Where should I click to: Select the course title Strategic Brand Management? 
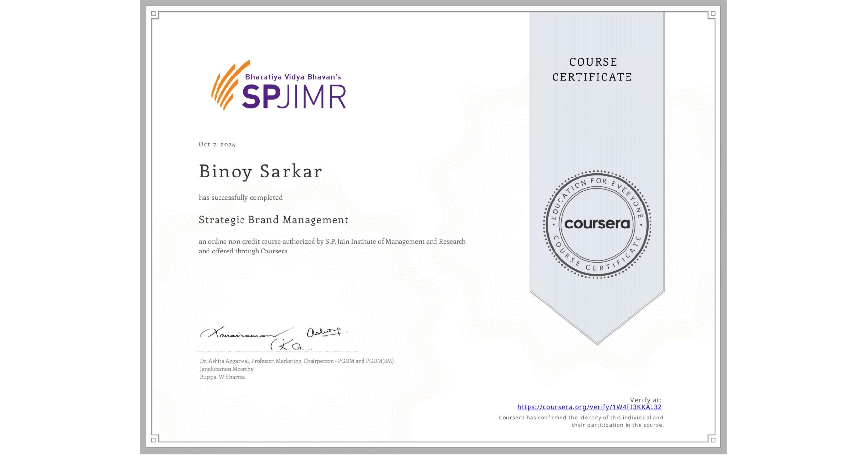pos(273,220)
